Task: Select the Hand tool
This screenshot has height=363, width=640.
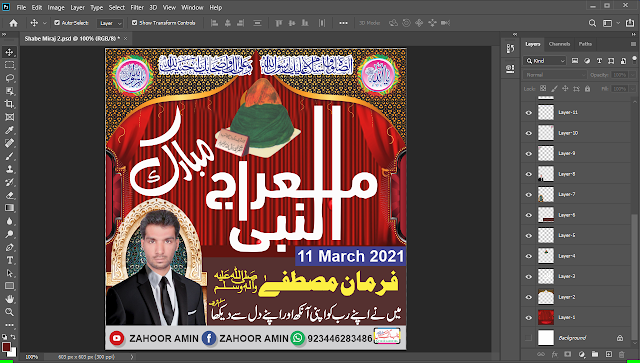Action: [x=9, y=299]
